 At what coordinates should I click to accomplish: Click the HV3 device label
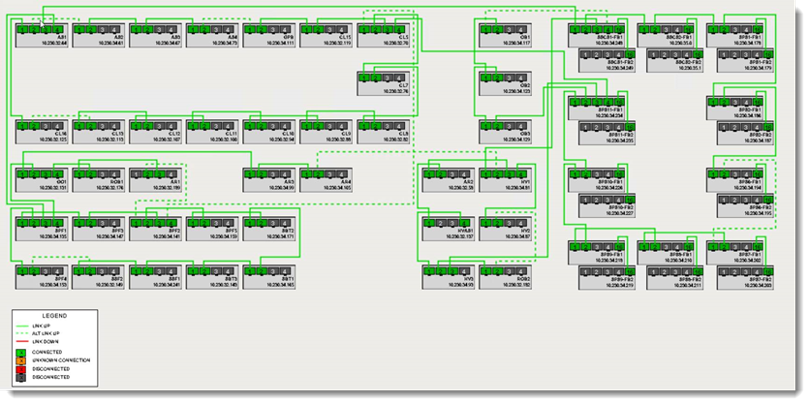click(x=469, y=278)
